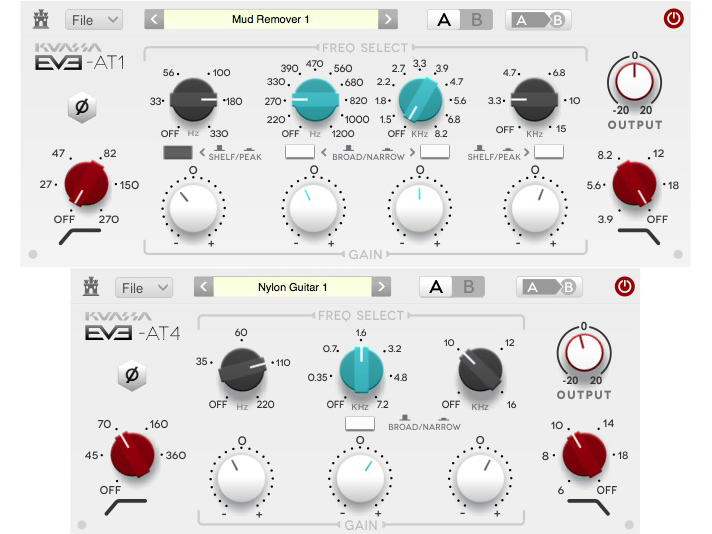This screenshot has width=712, height=534.
Task: Click the AT1 low-pass filter curve symbol
Action: [x=638, y=237]
